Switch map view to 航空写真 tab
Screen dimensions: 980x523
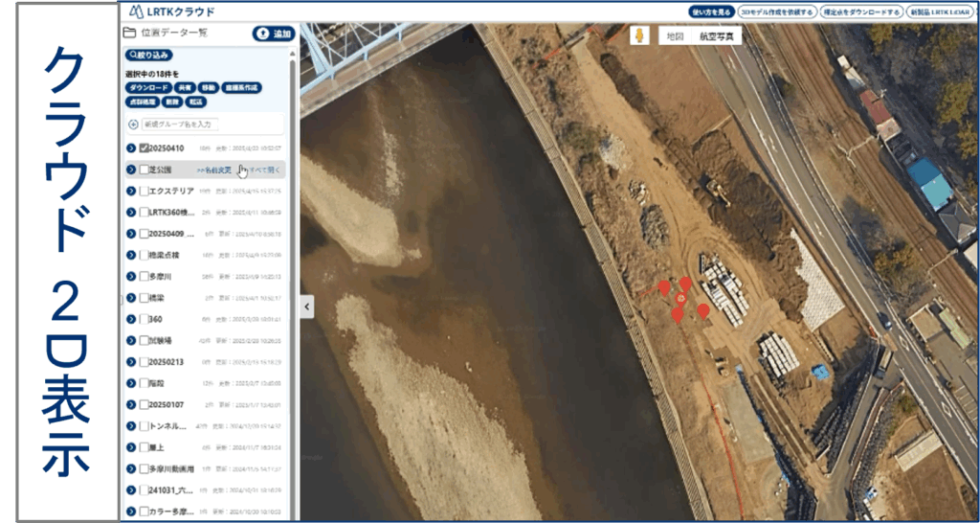717,35
